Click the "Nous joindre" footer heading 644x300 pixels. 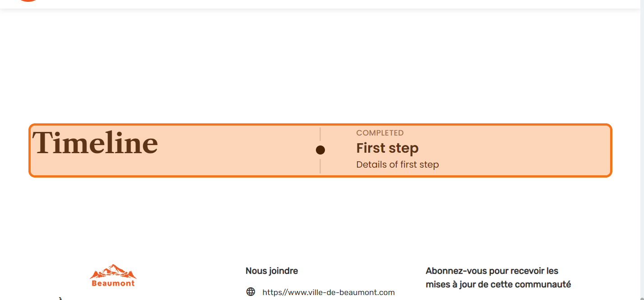tap(271, 271)
